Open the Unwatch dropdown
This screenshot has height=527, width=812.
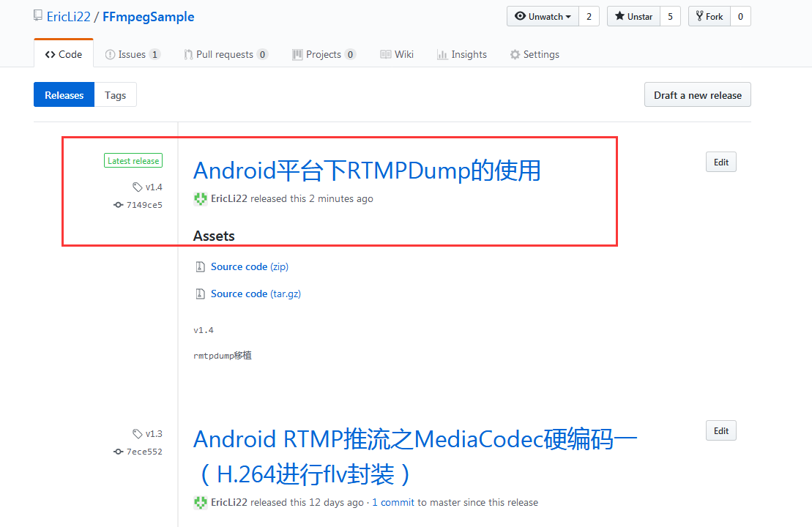point(543,17)
